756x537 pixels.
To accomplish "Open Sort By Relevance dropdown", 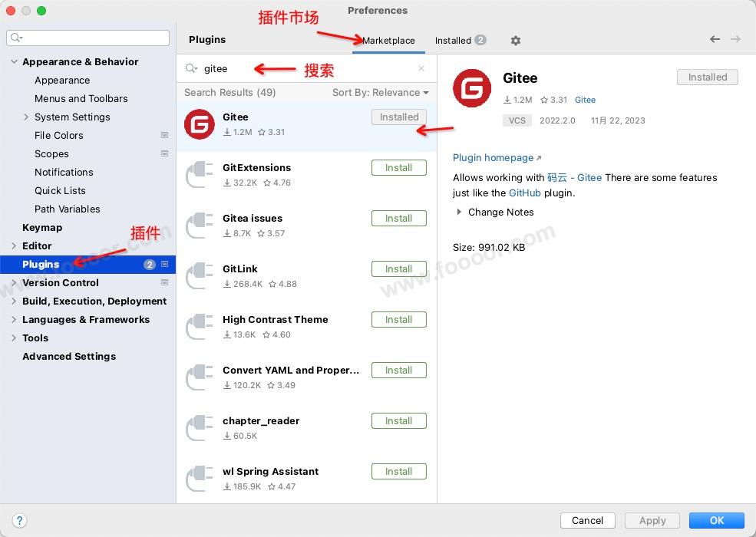I will point(380,92).
